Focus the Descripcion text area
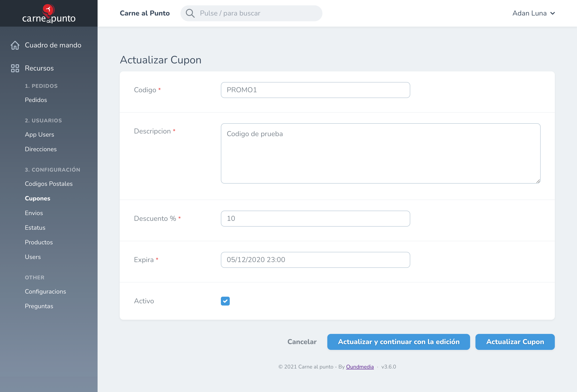The image size is (577, 392). point(381,153)
